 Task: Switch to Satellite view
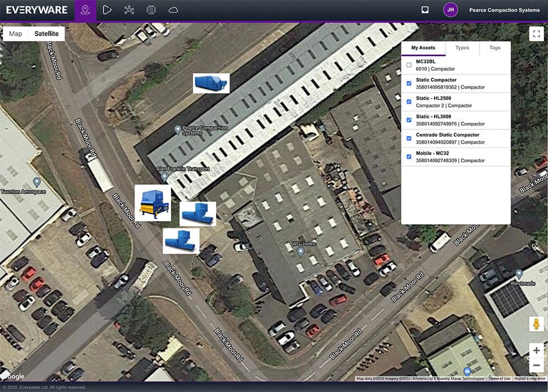[47, 33]
